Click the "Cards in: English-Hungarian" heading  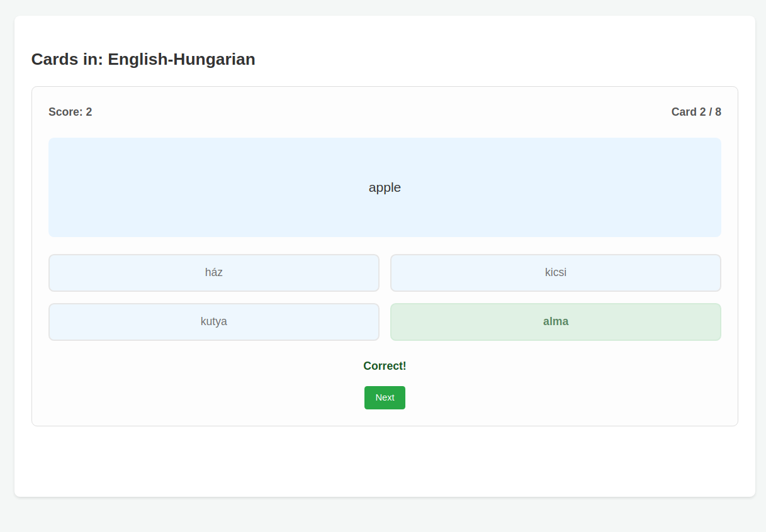143,59
